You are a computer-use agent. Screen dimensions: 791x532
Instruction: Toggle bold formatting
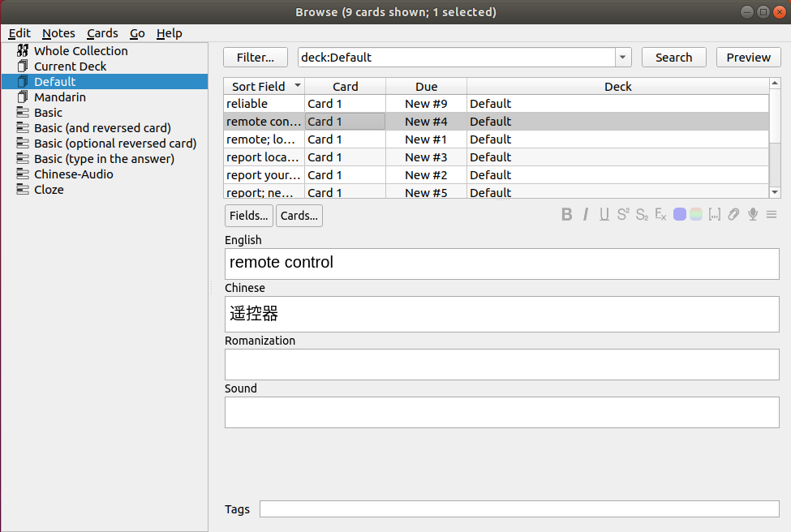point(566,214)
